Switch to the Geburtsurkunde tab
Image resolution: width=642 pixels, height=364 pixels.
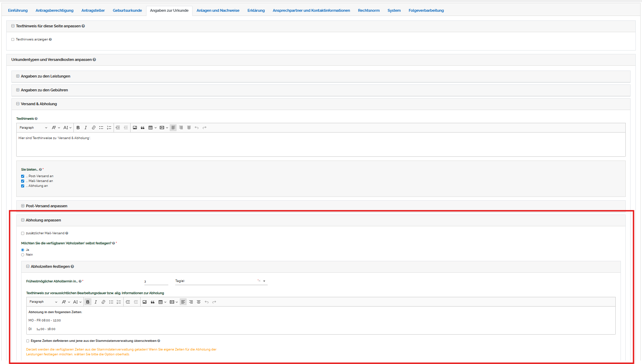click(x=127, y=10)
